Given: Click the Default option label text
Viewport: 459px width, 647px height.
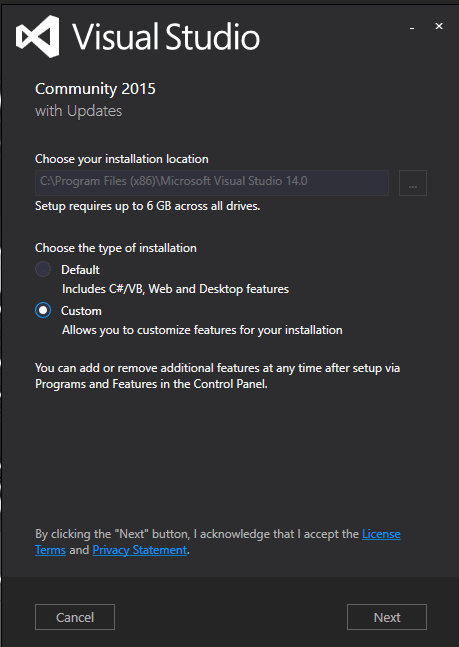Looking at the screenshot, I should (80, 270).
